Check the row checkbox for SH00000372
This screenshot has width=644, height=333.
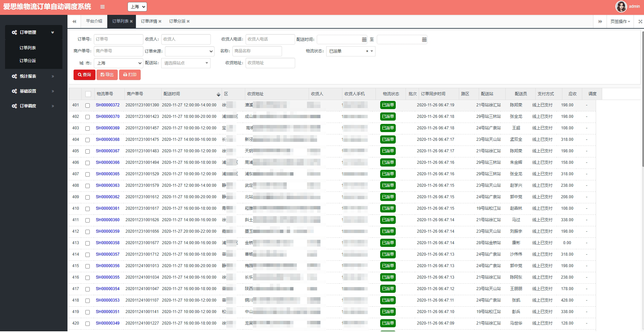click(87, 105)
